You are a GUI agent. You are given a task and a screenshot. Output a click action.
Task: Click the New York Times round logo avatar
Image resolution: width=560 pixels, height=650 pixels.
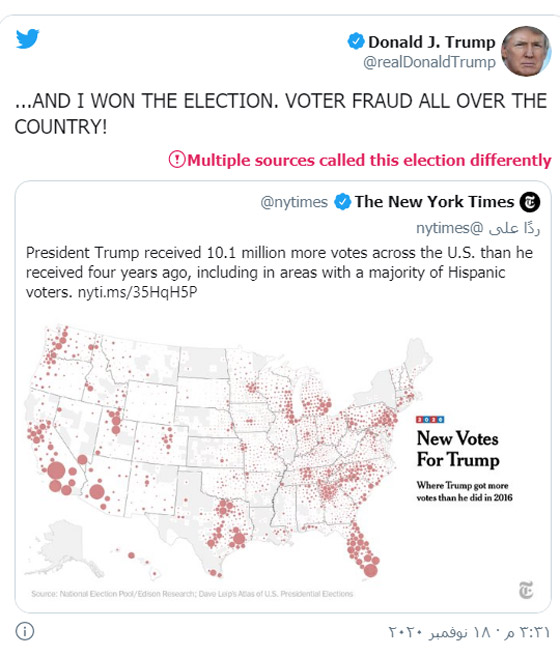pyautogui.click(x=530, y=202)
